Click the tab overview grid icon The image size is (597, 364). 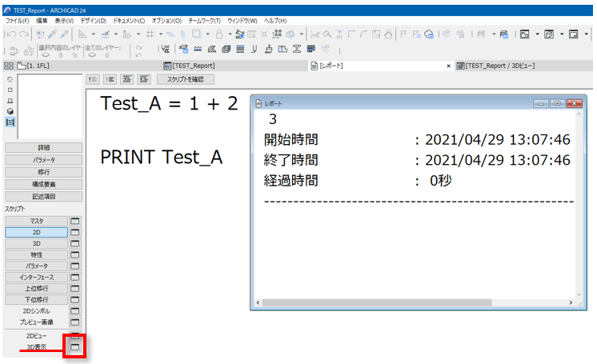click(x=8, y=66)
